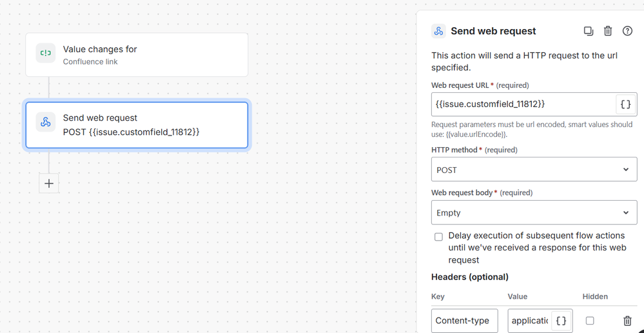
Task: Delete the Send web request action
Action: pos(608,31)
